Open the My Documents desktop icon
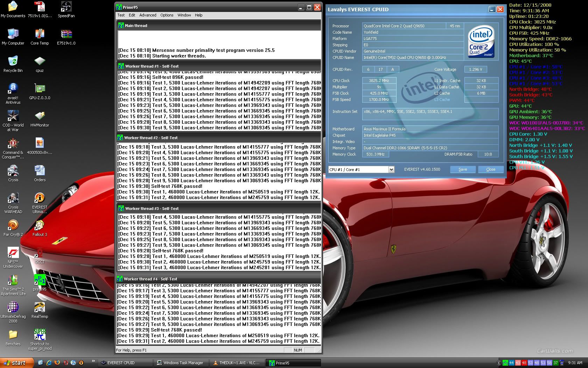The image size is (588, 368). click(x=13, y=9)
